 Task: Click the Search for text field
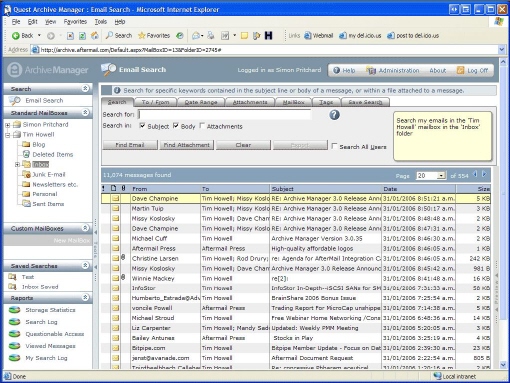[x=224, y=115]
